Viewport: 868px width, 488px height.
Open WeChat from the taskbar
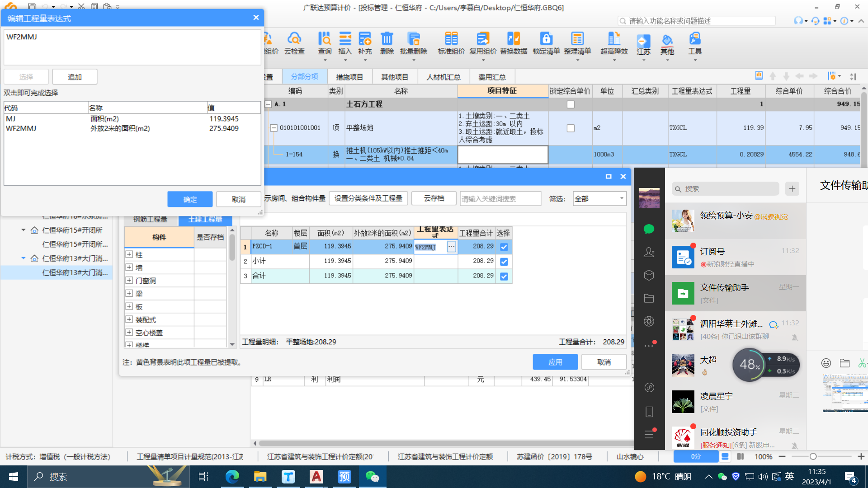(372, 477)
